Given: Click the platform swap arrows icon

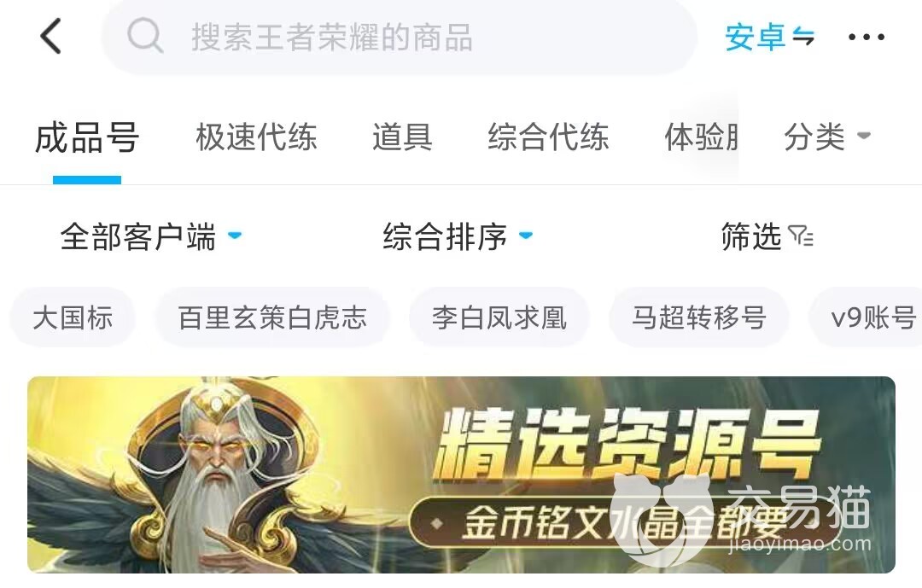Looking at the screenshot, I should click(x=803, y=37).
